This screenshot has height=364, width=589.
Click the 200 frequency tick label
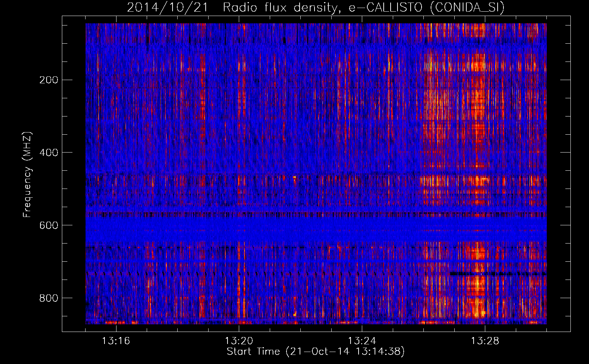pyautogui.click(x=49, y=80)
